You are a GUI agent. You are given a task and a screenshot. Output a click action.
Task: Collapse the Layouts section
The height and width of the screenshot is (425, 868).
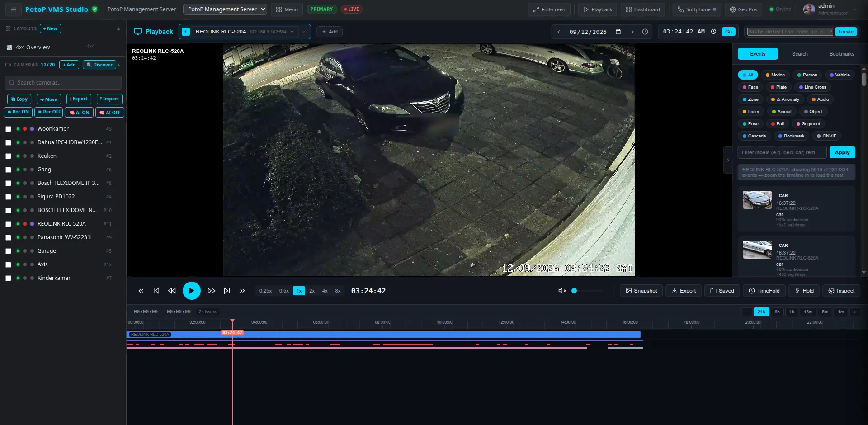click(118, 28)
